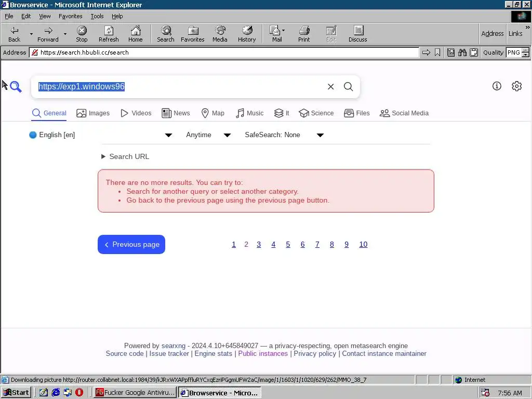
Task: Switch to the It category
Action: click(282, 113)
